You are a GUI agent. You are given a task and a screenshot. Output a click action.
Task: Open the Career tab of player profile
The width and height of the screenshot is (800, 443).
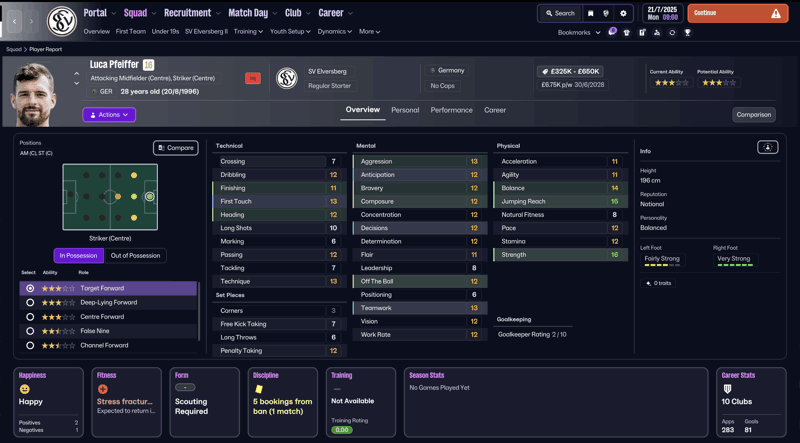point(495,110)
